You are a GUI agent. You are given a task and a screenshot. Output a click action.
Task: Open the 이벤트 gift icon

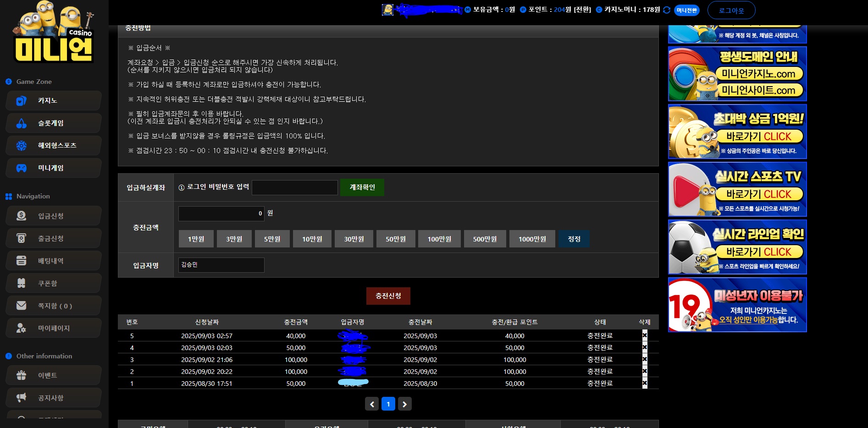click(x=22, y=375)
